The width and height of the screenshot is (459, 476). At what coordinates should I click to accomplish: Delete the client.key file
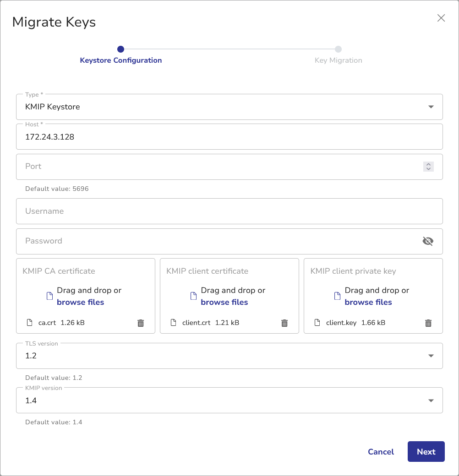click(428, 323)
